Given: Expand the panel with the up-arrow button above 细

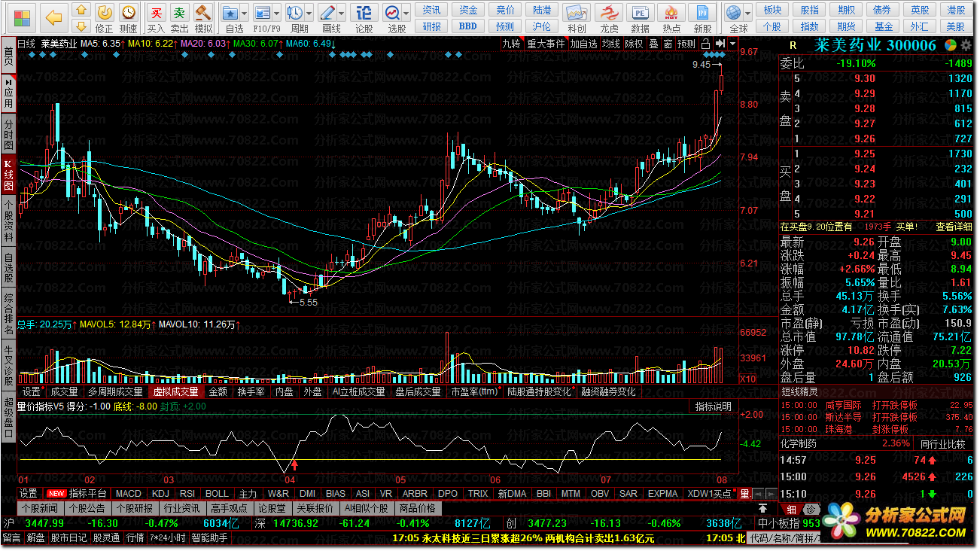Looking at the screenshot, I should tap(762, 509).
